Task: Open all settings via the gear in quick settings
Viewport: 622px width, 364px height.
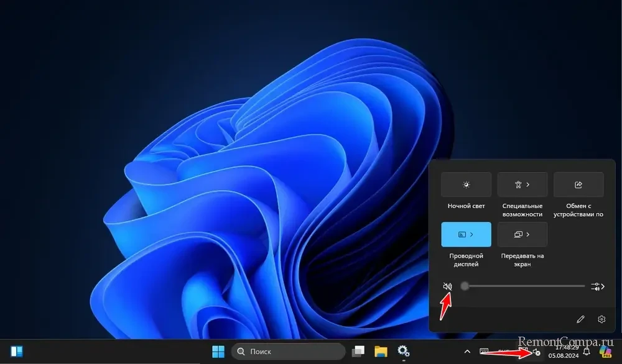Action: (601, 319)
